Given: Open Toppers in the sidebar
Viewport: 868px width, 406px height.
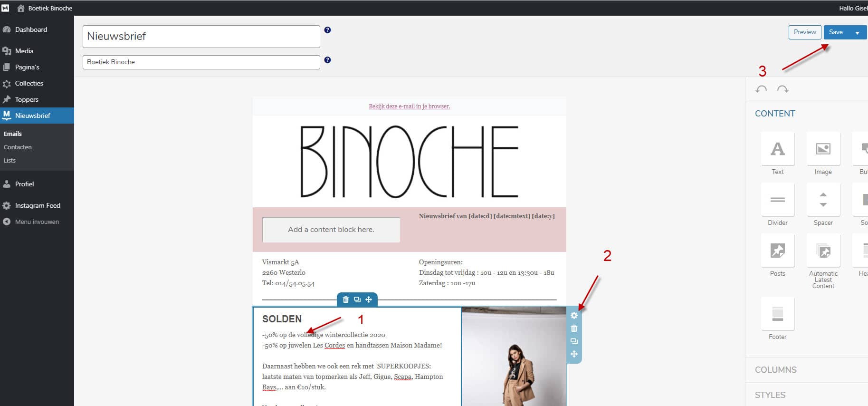Looking at the screenshot, I should coord(27,99).
